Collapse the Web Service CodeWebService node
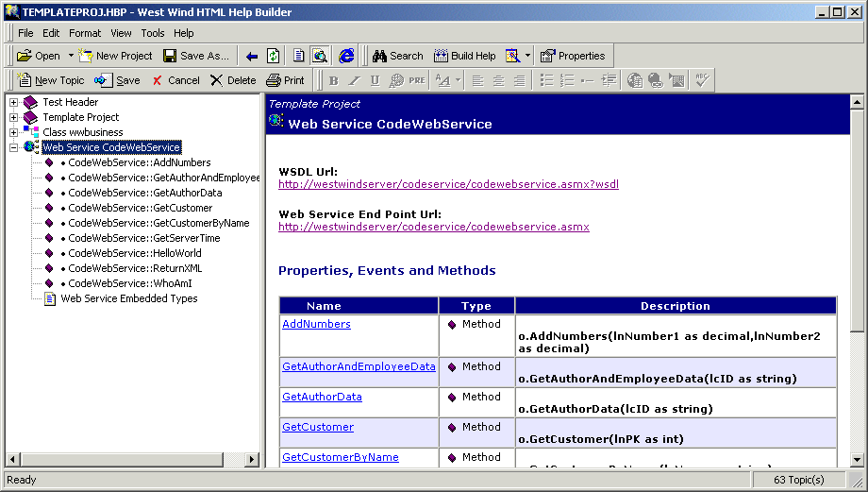 (14, 147)
